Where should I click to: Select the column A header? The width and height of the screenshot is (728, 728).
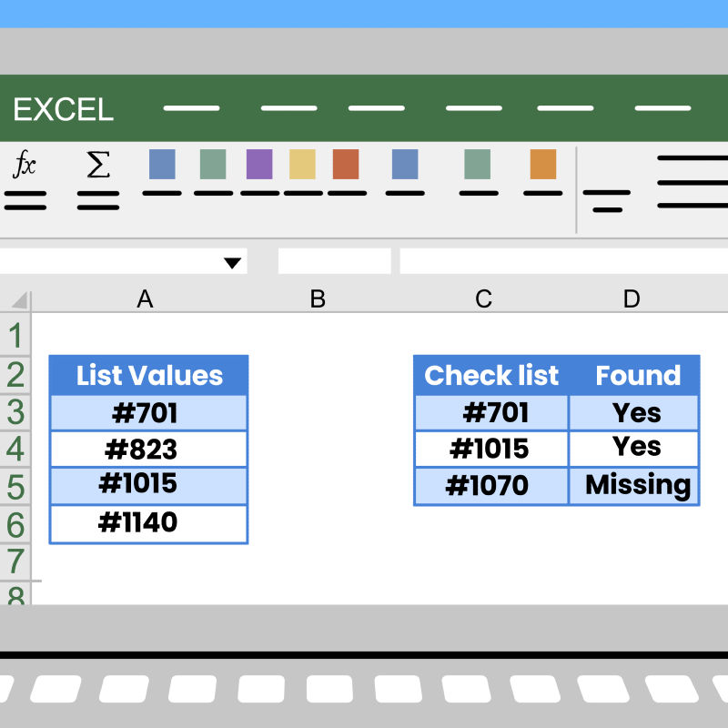tap(145, 298)
